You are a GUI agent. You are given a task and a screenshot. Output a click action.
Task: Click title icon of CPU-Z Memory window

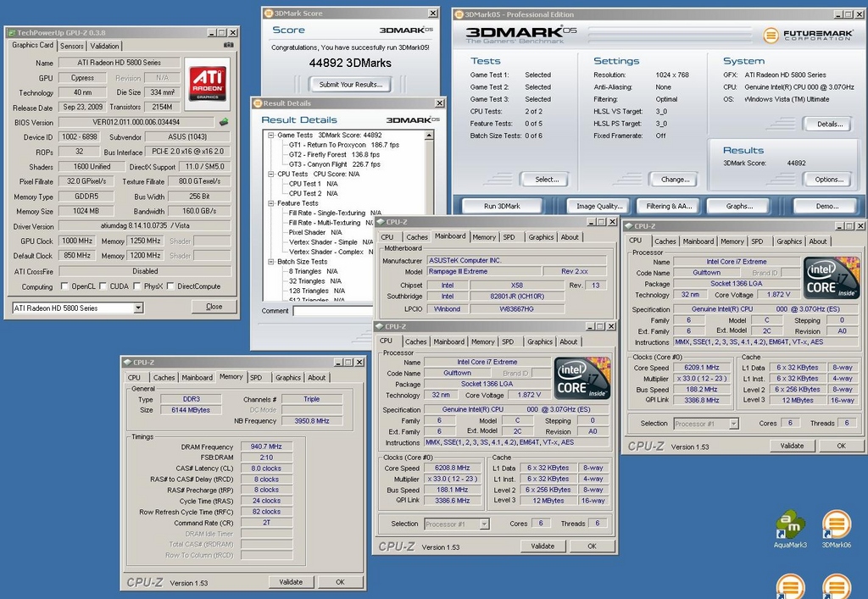[127, 363]
